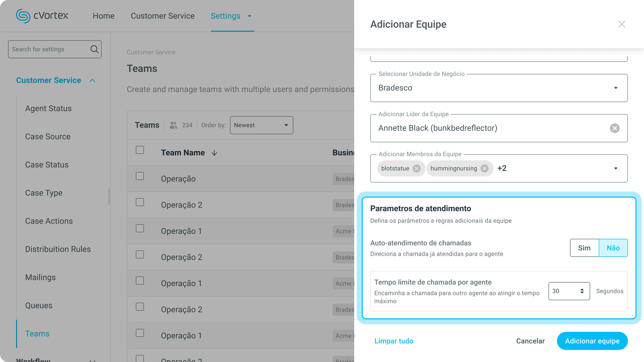Click the search magnifier icon
This screenshot has width=644, height=362.
tap(94, 49)
